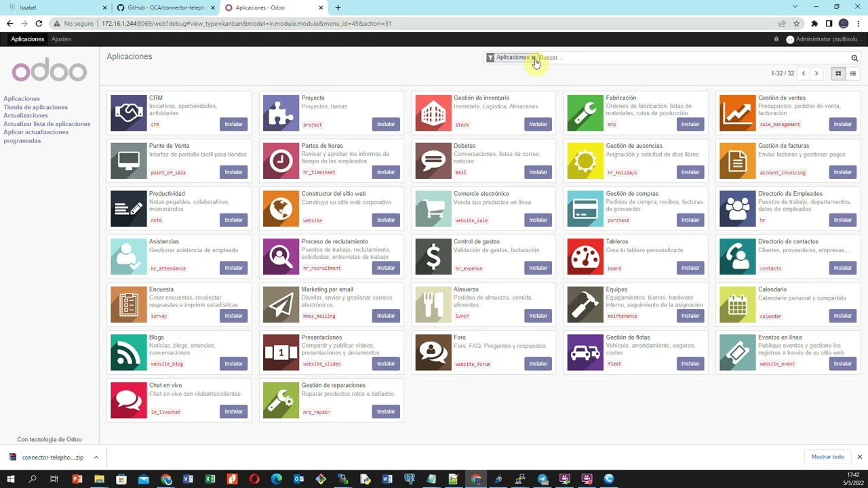The height and width of the screenshot is (488, 868).
Task: Open the Gestión de ausencias sun icon
Action: (x=585, y=161)
